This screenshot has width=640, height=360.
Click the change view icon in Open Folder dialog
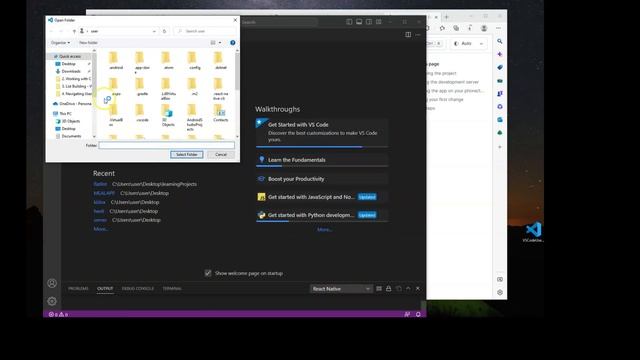213,42
